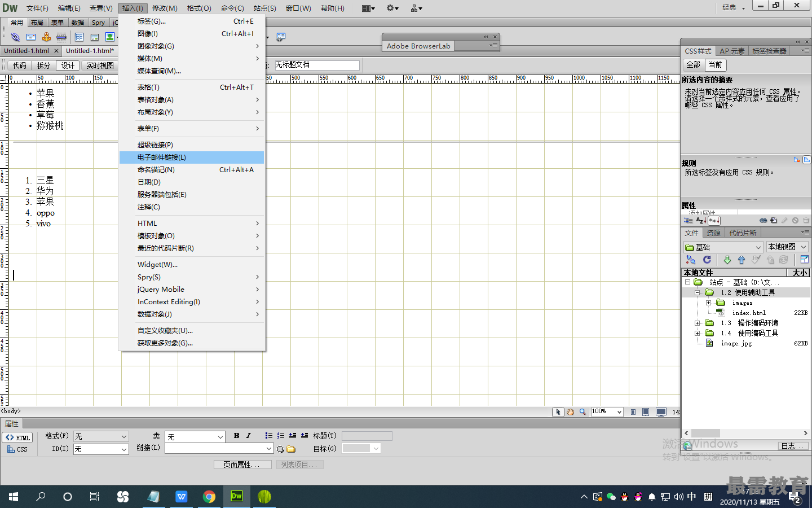Toggle Bold formatting in Properties

click(236, 436)
